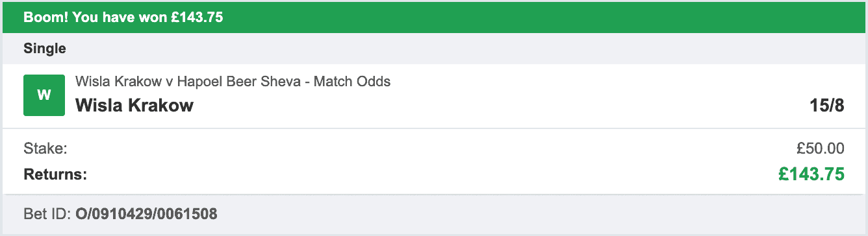Image resolution: width=868 pixels, height=236 pixels.
Task: Click the stake row empty space
Action: 429,149
